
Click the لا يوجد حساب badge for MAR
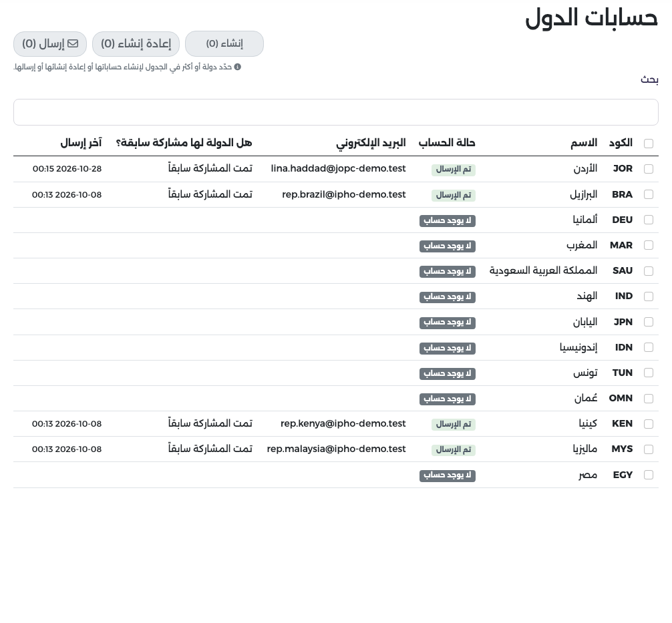pyautogui.click(x=448, y=246)
